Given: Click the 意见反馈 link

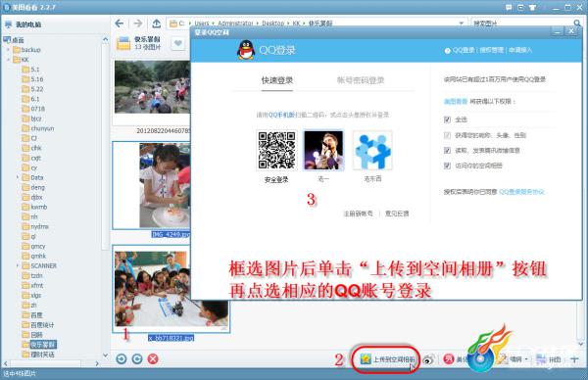Looking at the screenshot, I should [397, 214].
